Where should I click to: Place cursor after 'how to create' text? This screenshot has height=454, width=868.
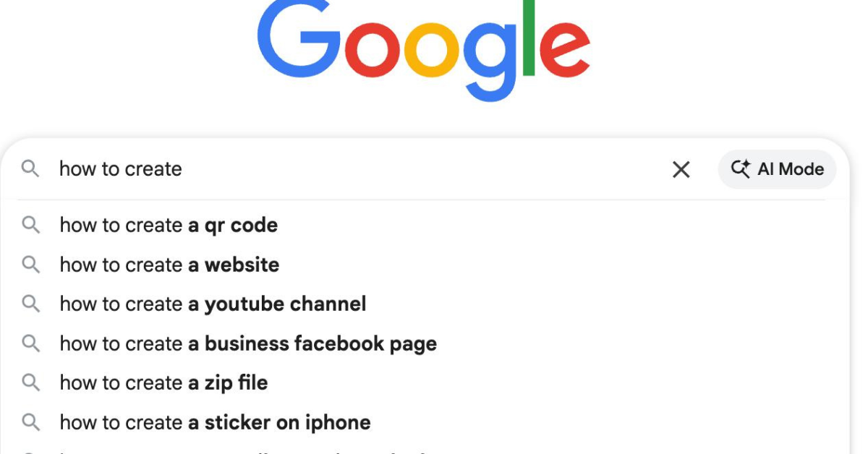click(x=182, y=169)
